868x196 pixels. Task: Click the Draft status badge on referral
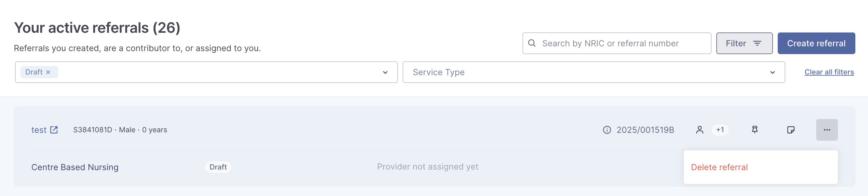(218, 167)
